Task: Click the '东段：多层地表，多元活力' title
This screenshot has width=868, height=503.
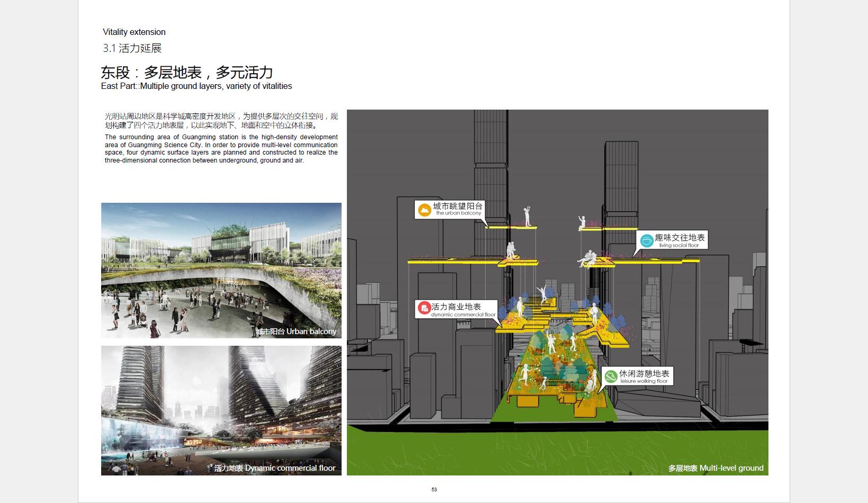Action: 187,72
